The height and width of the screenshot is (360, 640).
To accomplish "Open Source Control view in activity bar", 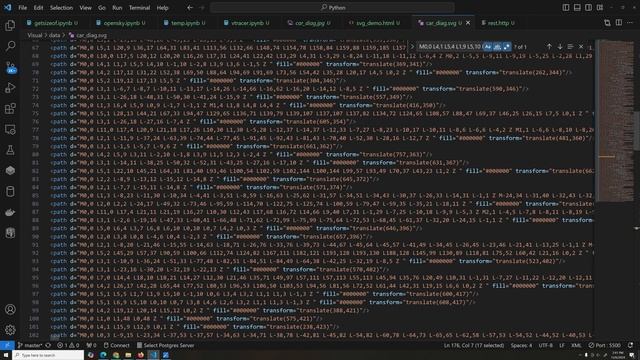I will point(10,67).
